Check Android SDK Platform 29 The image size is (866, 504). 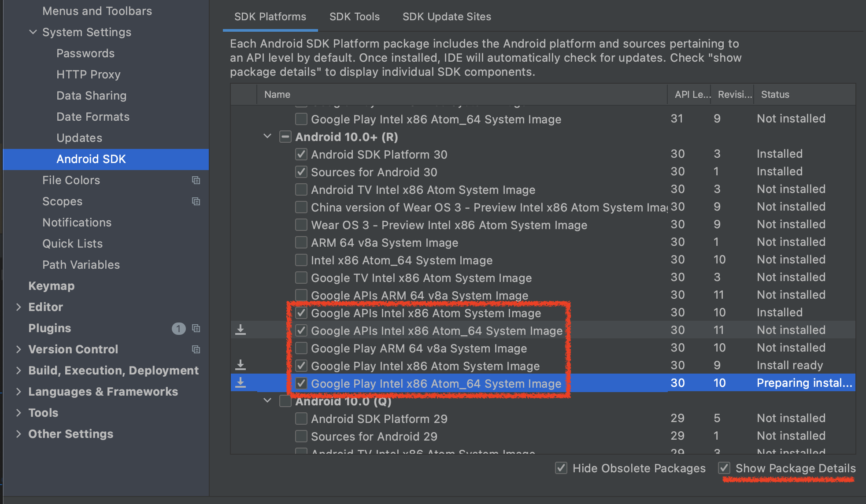(x=301, y=419)
